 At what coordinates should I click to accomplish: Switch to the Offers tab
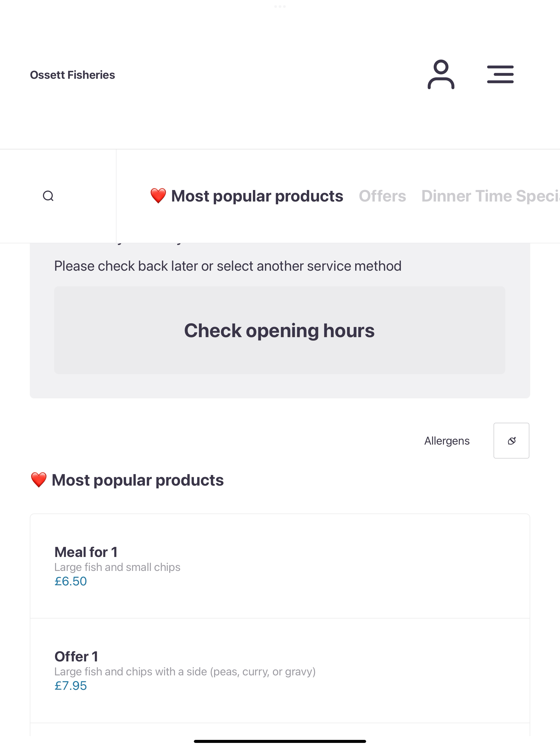382,196
